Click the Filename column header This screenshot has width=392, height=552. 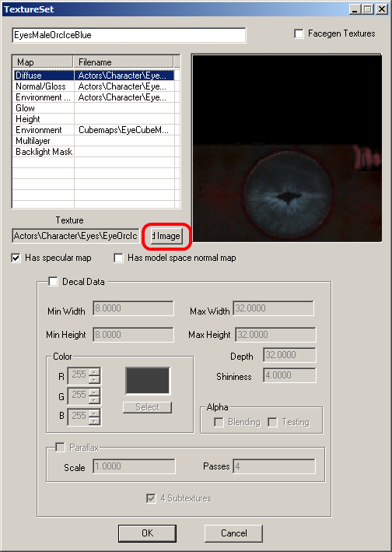click(124, 62)
